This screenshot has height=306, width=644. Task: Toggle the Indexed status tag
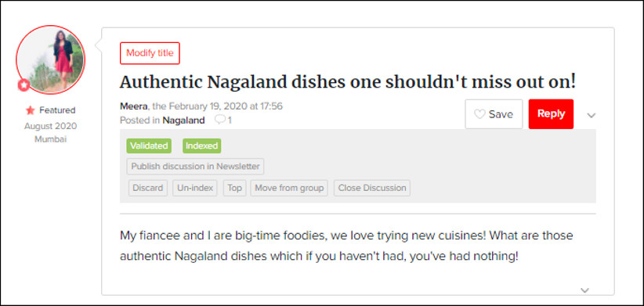click(201, 146)
